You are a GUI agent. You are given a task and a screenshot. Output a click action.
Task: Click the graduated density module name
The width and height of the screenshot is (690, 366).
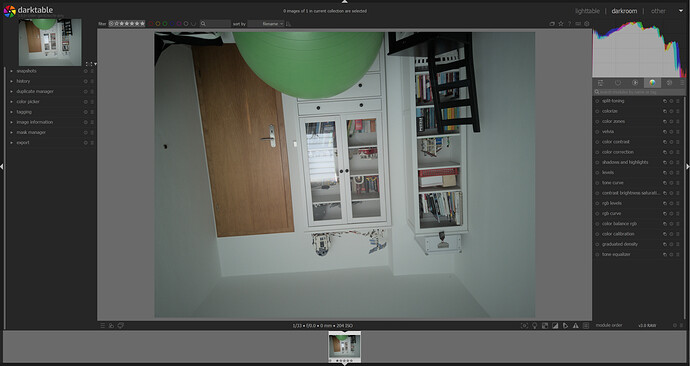pyautogui.click(x=620, y=244)
